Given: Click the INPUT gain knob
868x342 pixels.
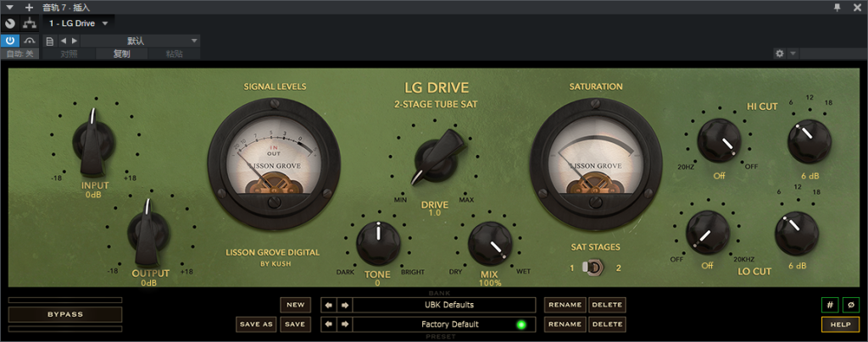Looking at the screenshot, I should coord(94,142).
